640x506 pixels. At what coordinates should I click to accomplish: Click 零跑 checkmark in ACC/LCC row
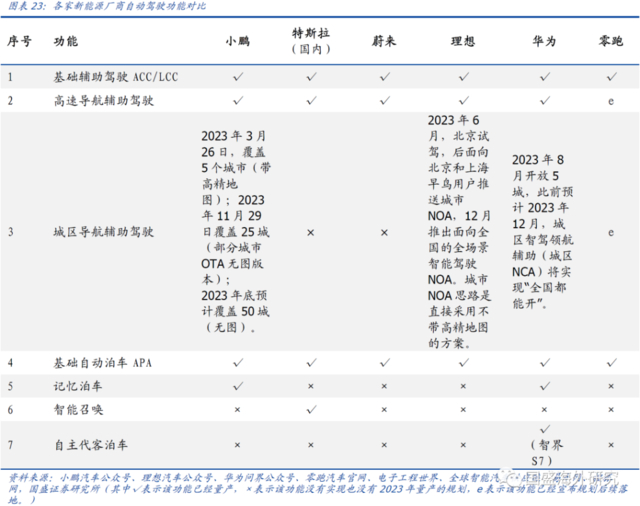coord(611,77)
